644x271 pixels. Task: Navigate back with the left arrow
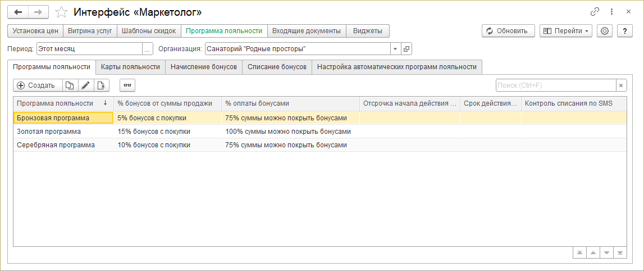18,12
